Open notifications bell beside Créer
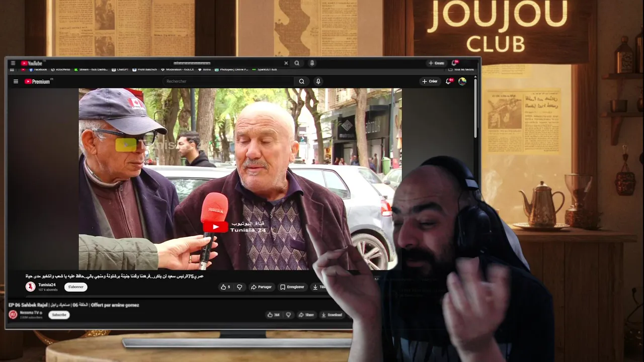This screenshot has width=644, height=362. coord(448,81)
